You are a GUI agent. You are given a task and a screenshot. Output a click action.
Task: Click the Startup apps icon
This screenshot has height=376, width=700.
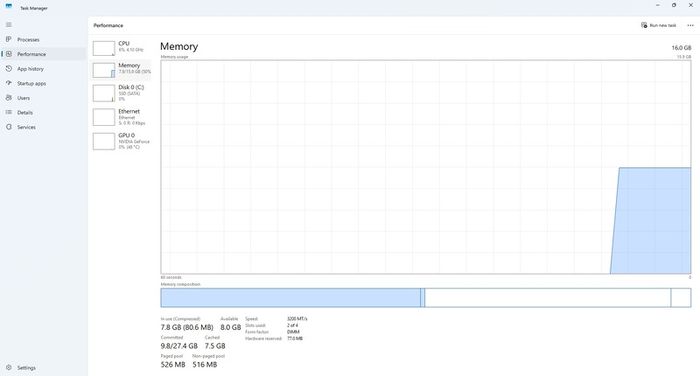[8, 83]
